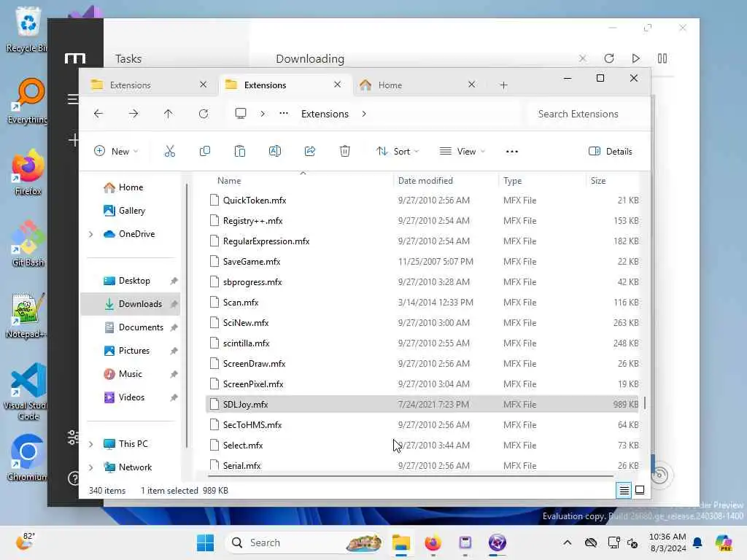747x560 pixels.
Task: Click the Copy icon in toolbar
Action: 205,152
